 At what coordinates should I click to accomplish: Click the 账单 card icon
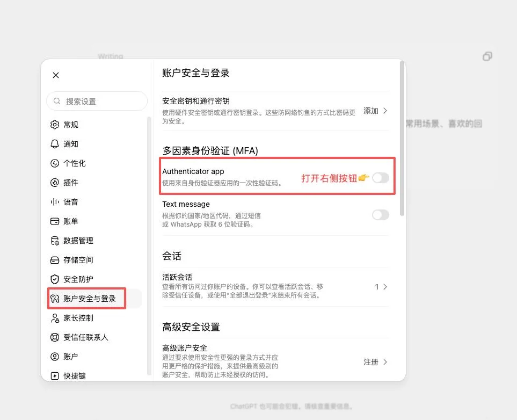pos(55,221)
